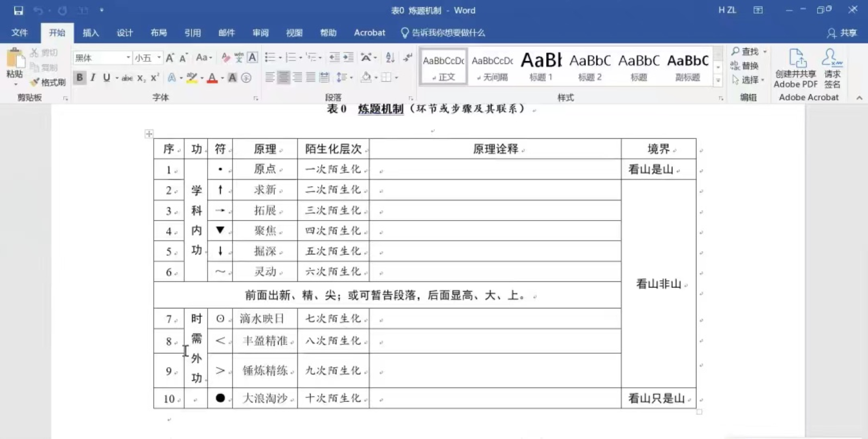The width and height of the screenshot is (868, 439).
Task: Click the table move handle
Action: [149, 134]
